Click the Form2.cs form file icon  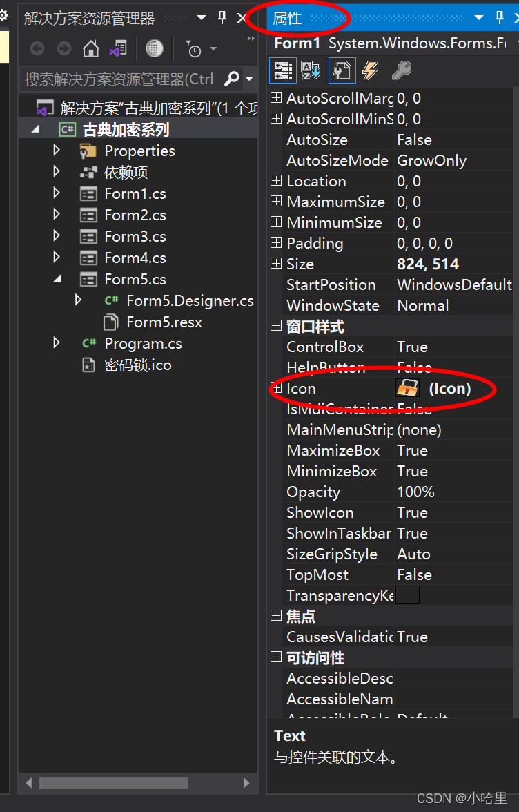point(88,215)
